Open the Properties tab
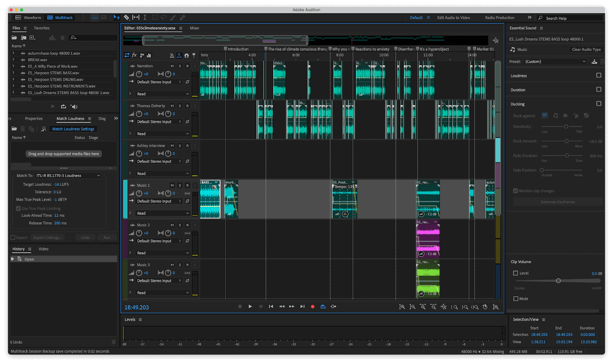The width and height of the screenshot is (613, 364). 34,119
